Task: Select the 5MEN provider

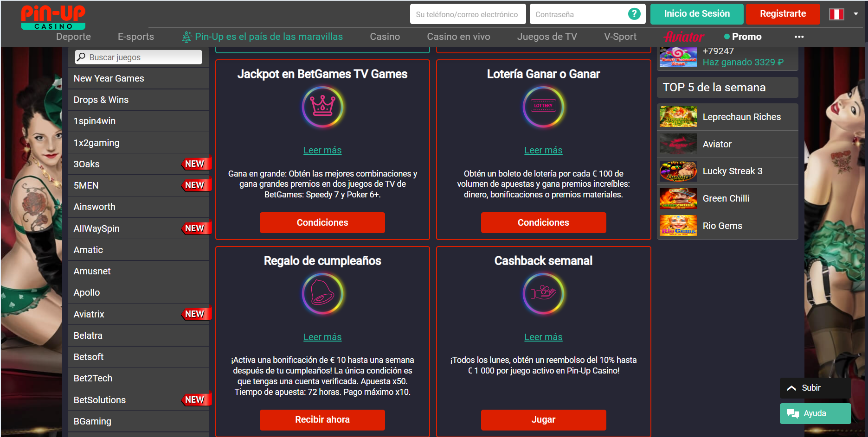Action: pos(138,185)
